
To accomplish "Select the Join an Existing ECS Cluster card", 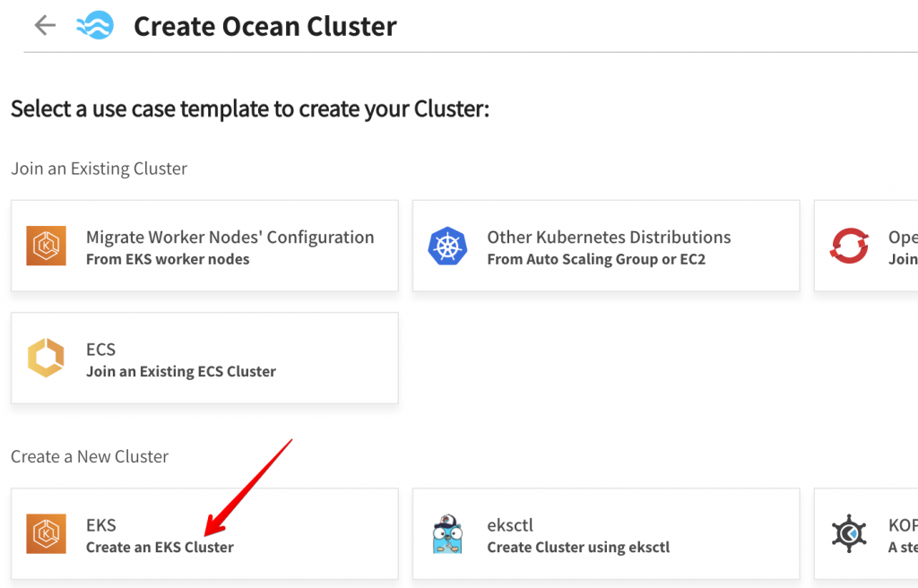I will 204,359.
